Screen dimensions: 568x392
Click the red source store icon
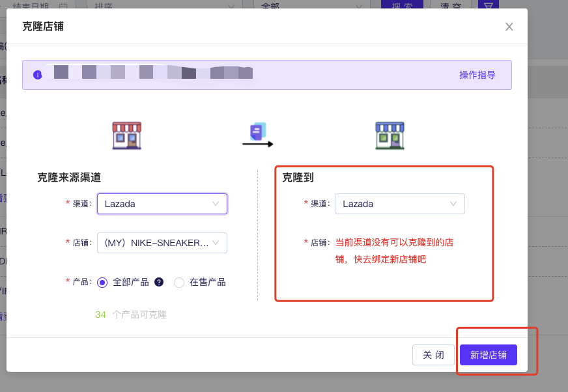click(126, 135)
